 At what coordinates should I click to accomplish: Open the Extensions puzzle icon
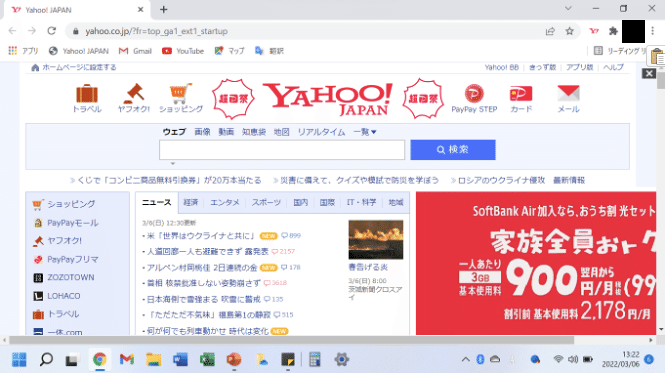[x=613, y=31]
